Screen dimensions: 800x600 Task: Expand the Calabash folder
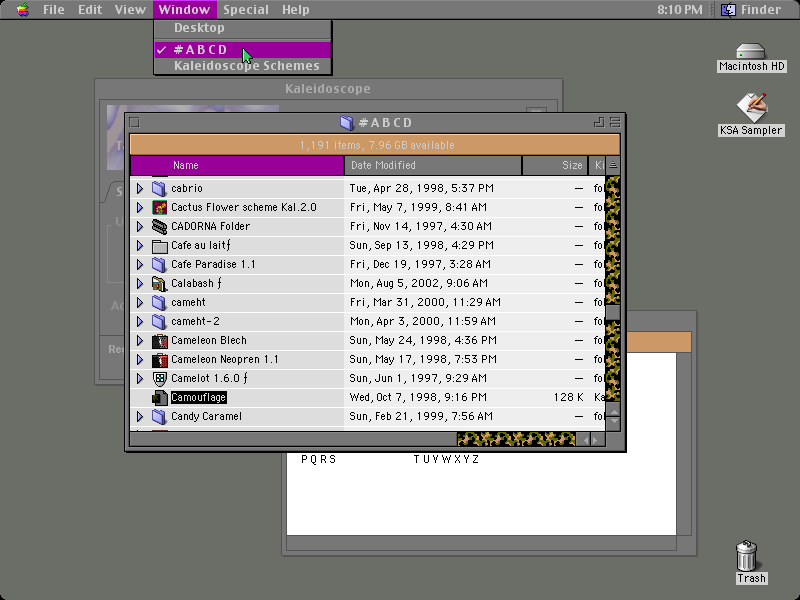tap(140, 283)
